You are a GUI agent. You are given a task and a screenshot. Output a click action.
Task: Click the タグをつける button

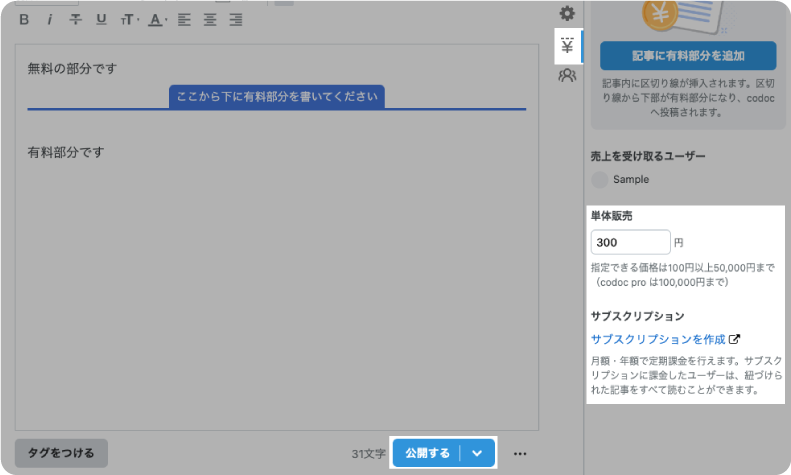[x=61, y=453]
